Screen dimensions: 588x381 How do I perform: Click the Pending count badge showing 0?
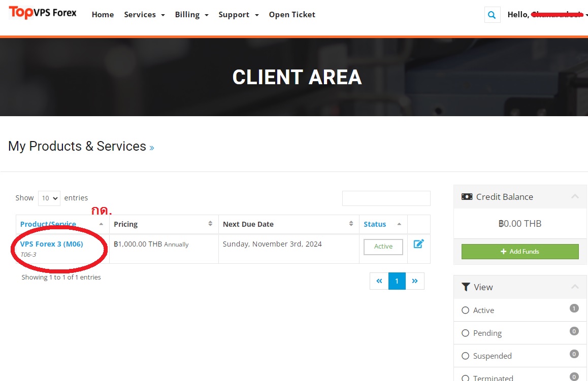pyautogui.click(x=574, y=331)
